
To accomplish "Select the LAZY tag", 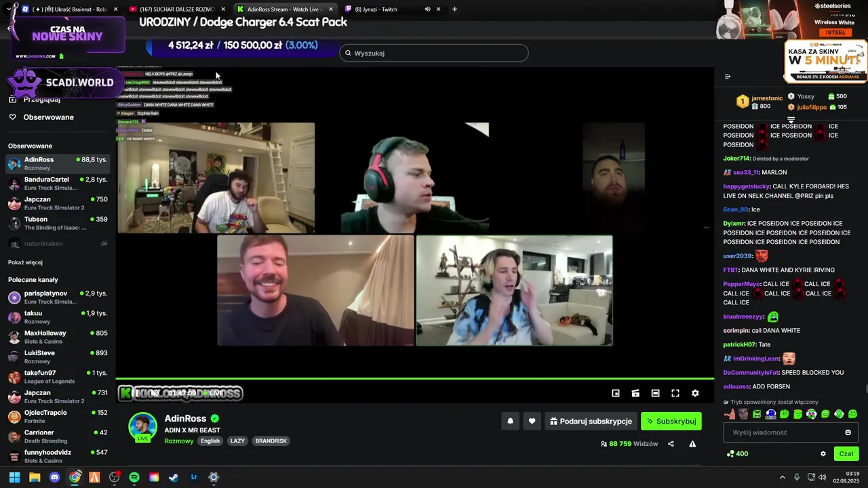I will (237, 441).
